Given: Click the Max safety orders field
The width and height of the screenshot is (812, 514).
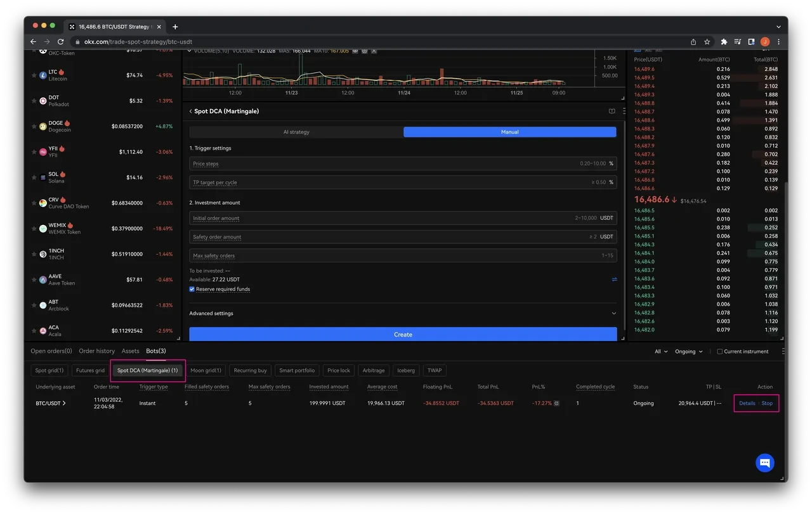Looking at the screenshot, I should point(403,256).
